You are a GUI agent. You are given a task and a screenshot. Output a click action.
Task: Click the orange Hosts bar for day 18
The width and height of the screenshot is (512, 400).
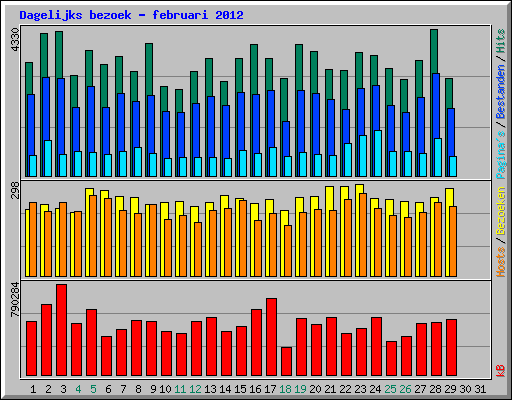tap(288, 251)
